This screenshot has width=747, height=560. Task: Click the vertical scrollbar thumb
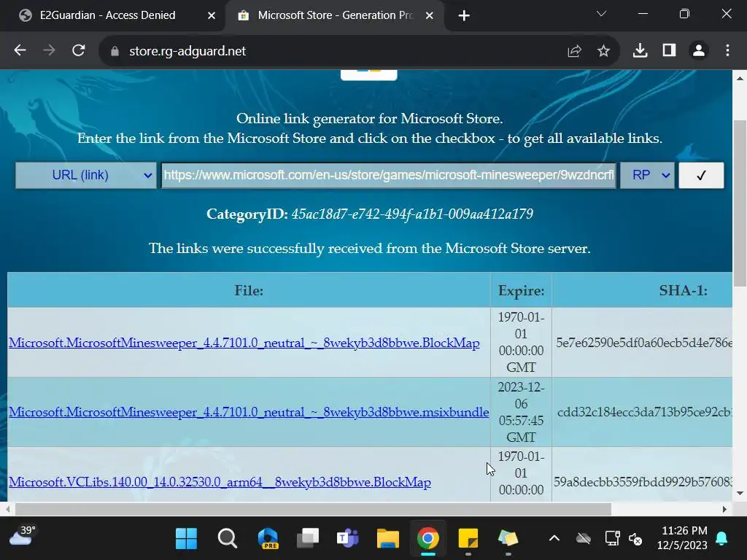coord(740,203)
